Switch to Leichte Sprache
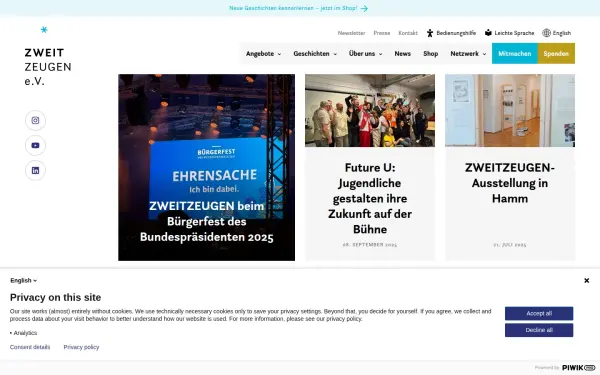 pos(514,33)
